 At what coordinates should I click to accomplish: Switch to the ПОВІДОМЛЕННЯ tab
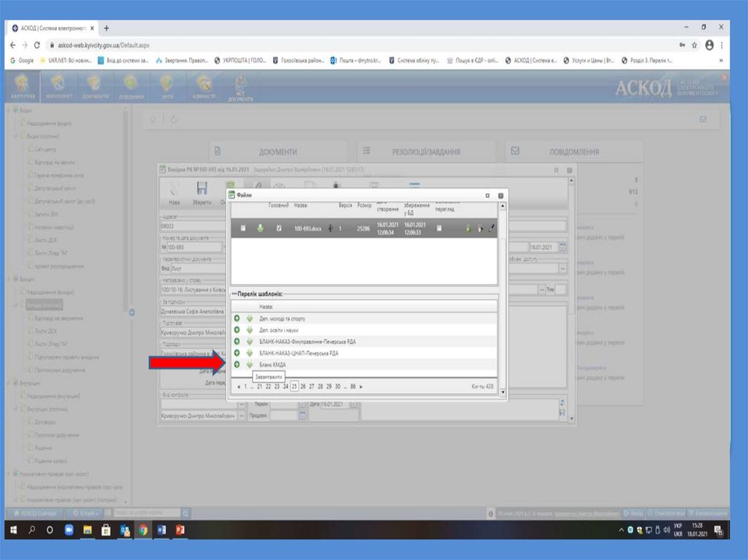tap(574, 152)
